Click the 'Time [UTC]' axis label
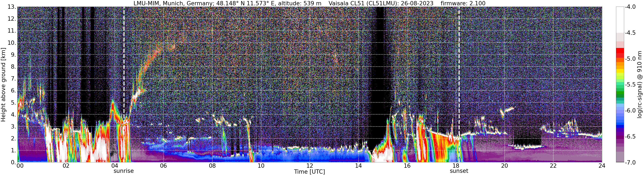644x176 pixels. tap(309, 172)
